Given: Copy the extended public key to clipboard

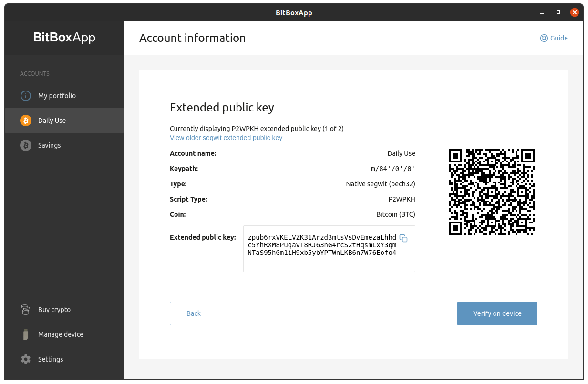Looking at the screenshot, I should pos(403,238).
